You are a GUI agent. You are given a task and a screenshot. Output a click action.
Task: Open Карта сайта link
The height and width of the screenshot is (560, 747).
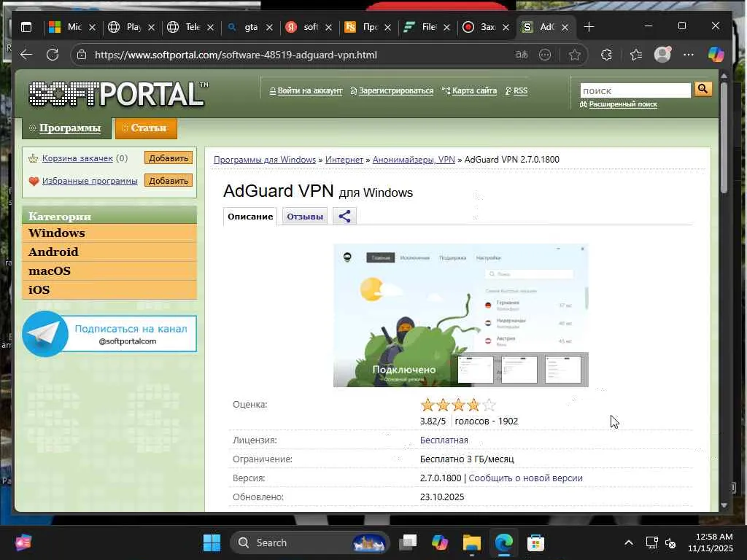click(x=474, y=90)
